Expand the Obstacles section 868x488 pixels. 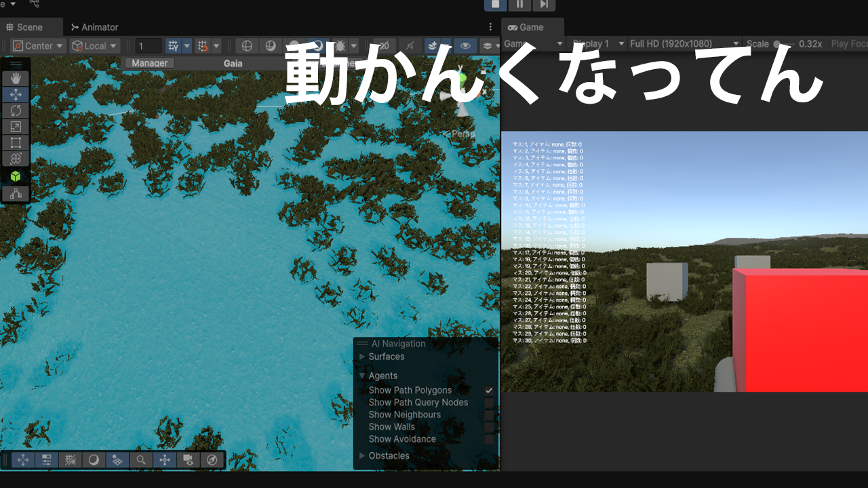click(389, 455)
